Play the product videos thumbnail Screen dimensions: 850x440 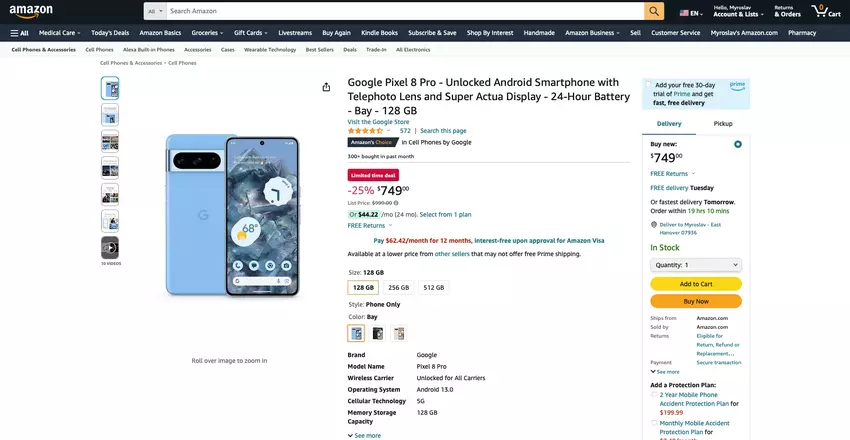point(109,247)
